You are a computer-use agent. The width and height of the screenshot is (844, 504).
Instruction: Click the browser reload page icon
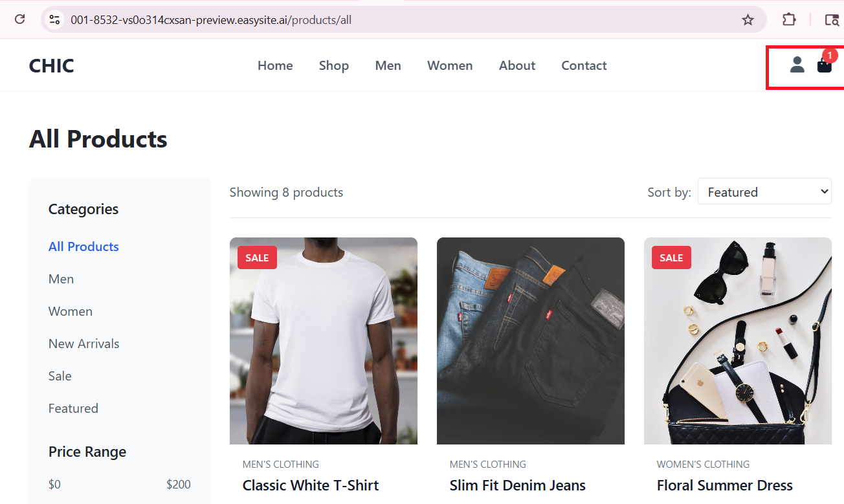click(x=20, y=19)
